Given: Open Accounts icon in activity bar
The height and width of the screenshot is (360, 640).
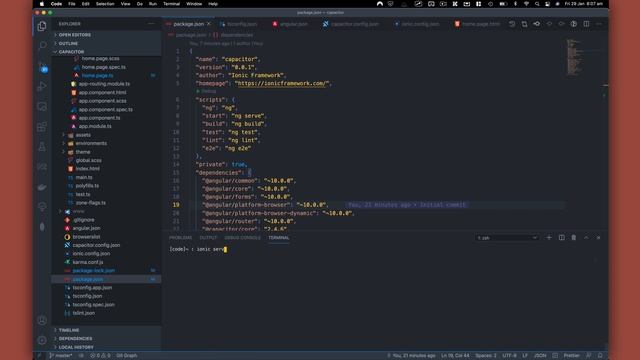Looking at the screenshot, I should 42,320.
